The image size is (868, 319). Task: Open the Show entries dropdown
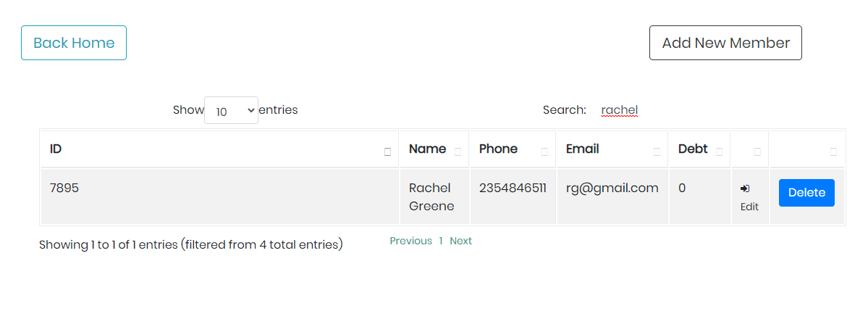click(x=231, y=110)
